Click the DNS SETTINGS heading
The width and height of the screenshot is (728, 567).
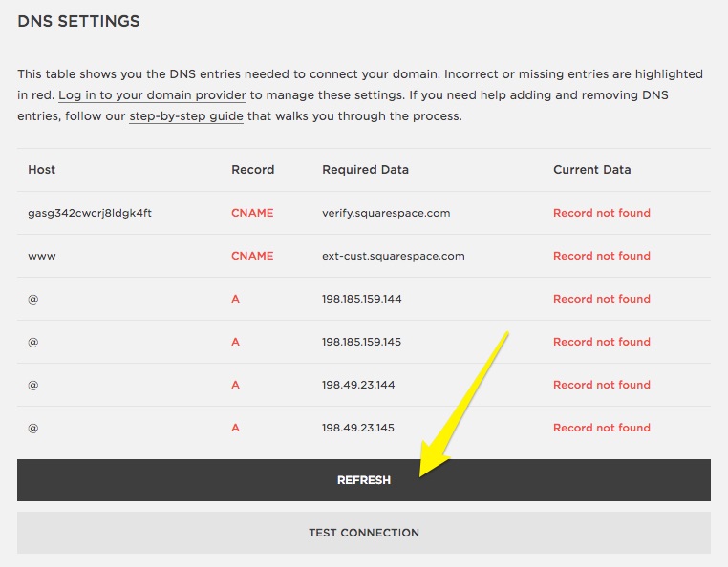78,21
